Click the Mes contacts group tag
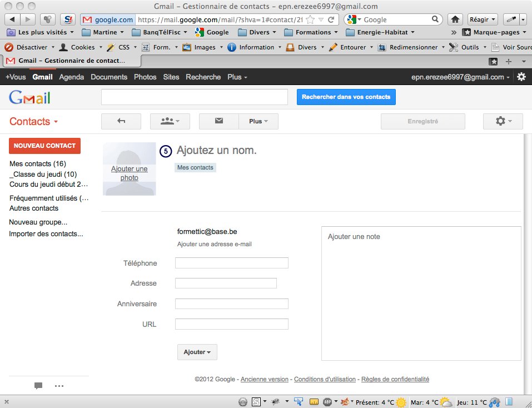Image resolution: width=532 pixels, height=408 pixels. coord(196,167)
